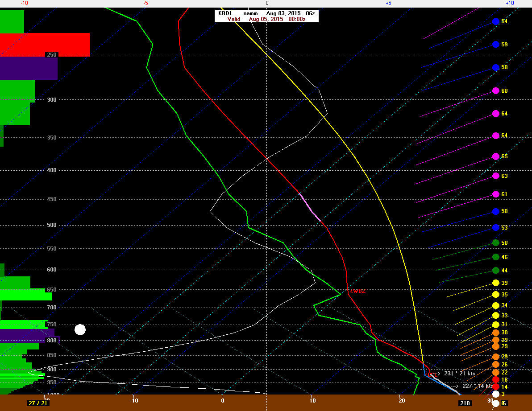532x411 pixels.
Task: Click the 650 pressure level label
Action: coord(52,290)
